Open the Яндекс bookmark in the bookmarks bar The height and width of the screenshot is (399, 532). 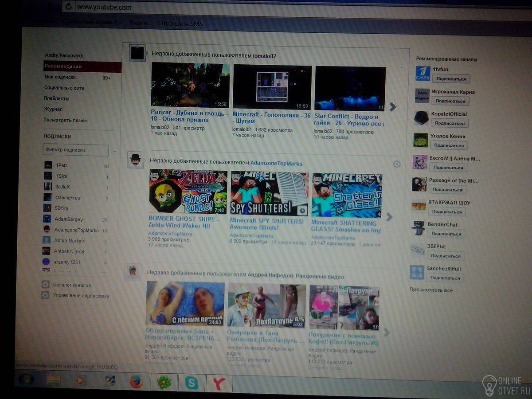click(x=139, y=23)
